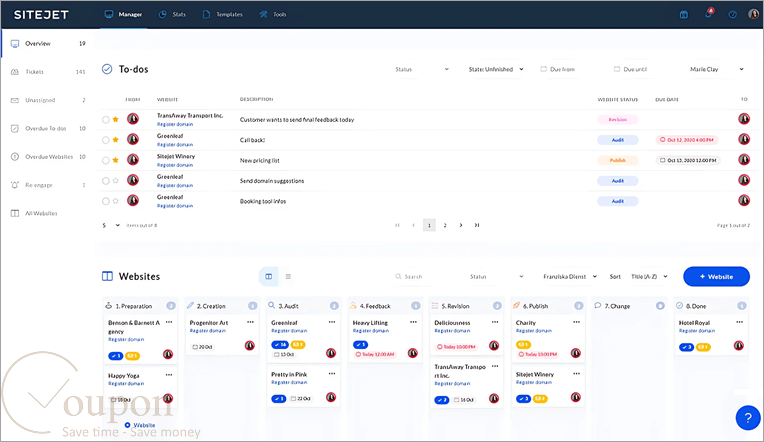Screen dimensions: 764x442
Task: Star the Booking tool infos to-do
Action: [115, 201]
